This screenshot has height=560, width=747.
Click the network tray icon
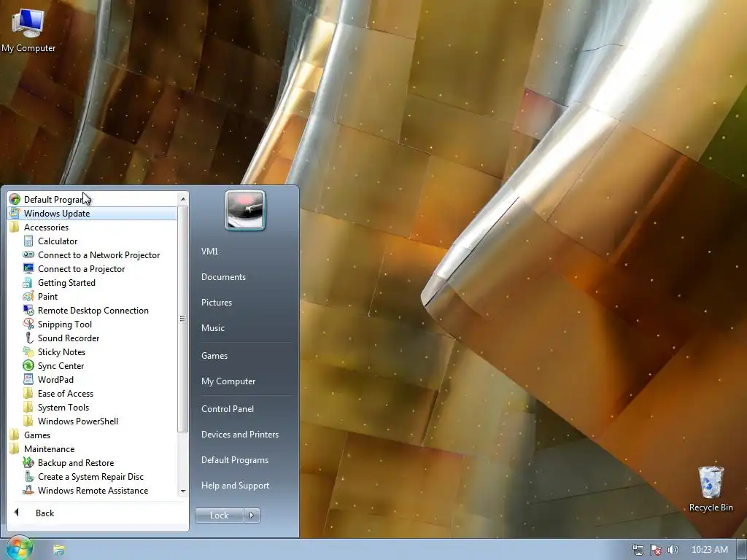(638, 550)
